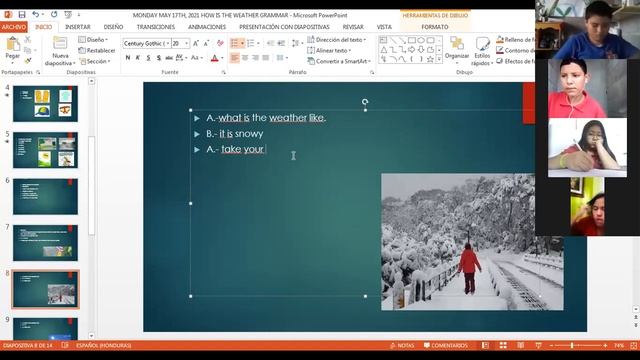Switch to normal view in status bar
Screen dimensions: 640x360
(x=485, y=345)
